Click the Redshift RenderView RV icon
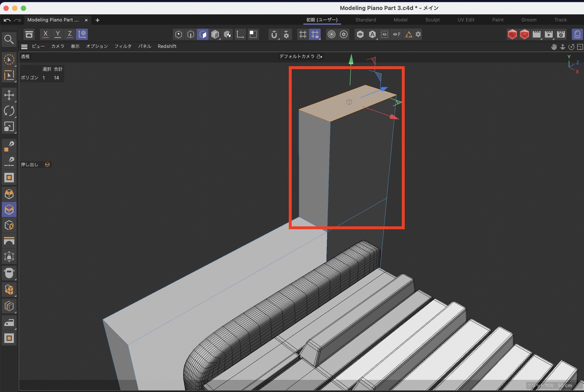Screen dimensions: 584x392 pyautogui.click(x=512, y=34)
